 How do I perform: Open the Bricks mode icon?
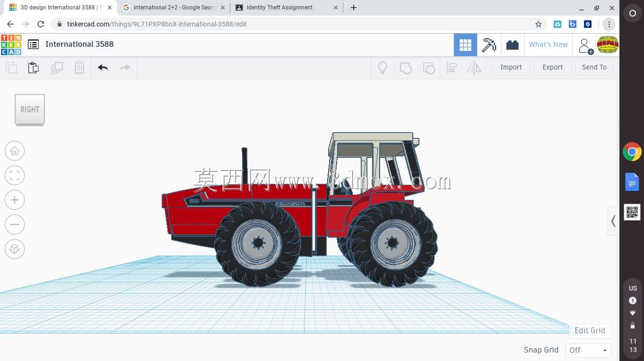point(513,45)
